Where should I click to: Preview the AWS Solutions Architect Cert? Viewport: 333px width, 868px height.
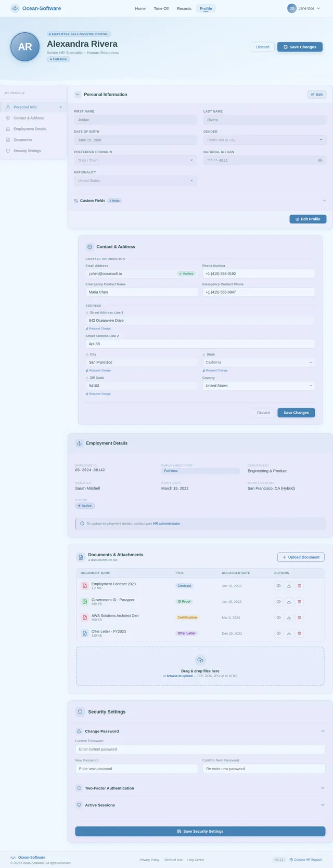[x=278, y=617]
